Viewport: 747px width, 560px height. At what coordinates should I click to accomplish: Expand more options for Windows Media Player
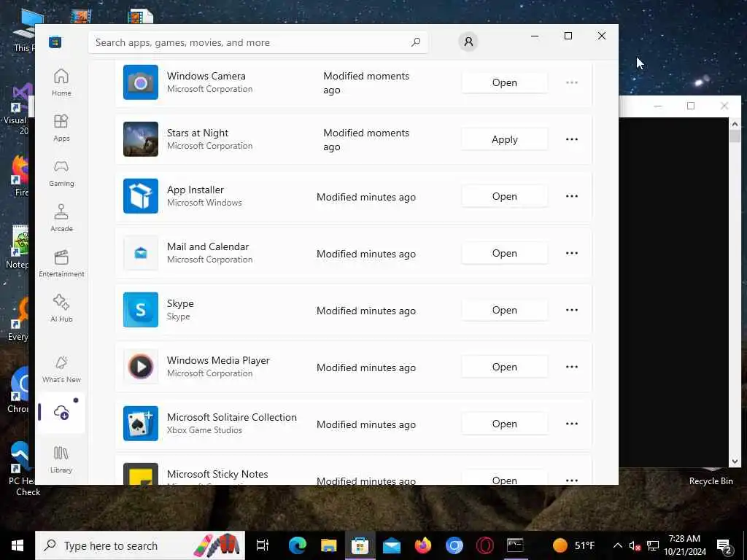(572, 367)
